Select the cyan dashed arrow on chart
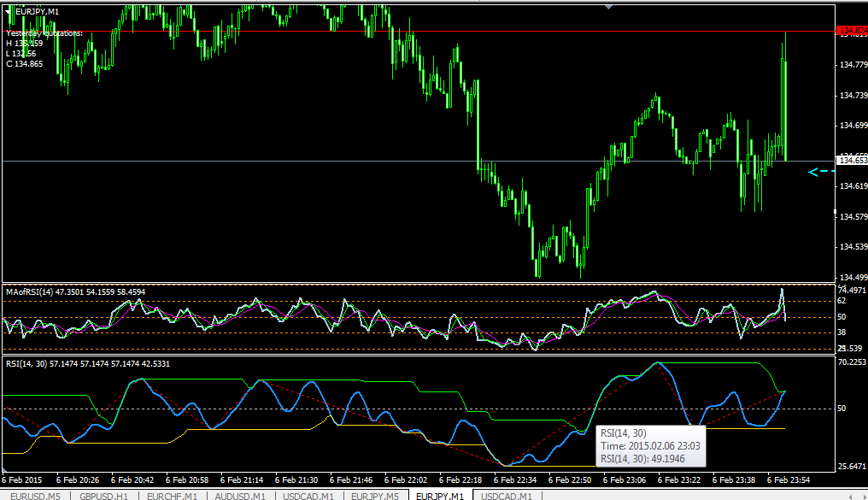This screenshot has height=500, width=868. point(821,172)
